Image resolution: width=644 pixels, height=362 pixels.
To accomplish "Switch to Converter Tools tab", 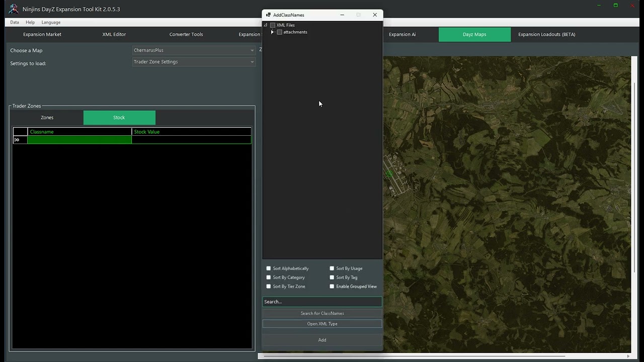I will point(186,34).
